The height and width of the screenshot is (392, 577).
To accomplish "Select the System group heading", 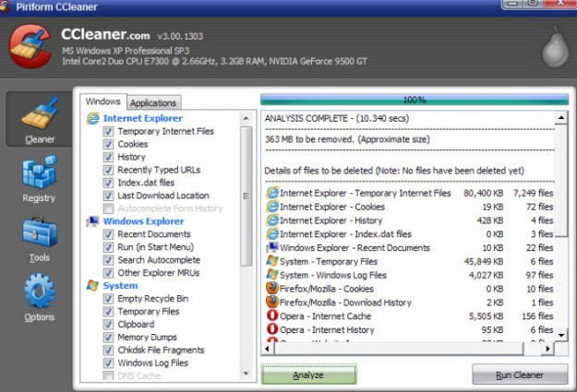I will (120, 286).
